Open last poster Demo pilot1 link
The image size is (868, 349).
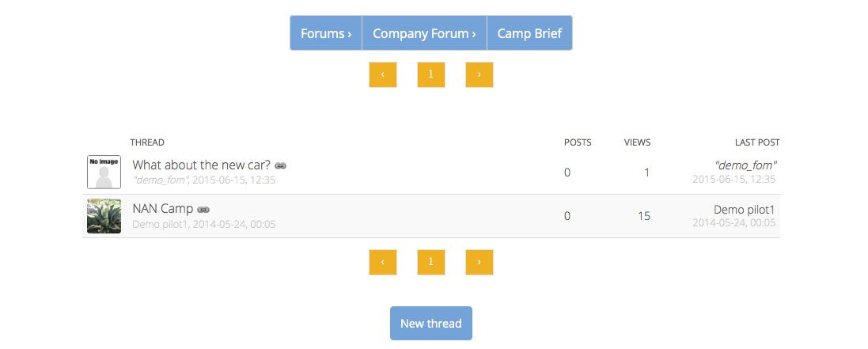coord(744,210)
